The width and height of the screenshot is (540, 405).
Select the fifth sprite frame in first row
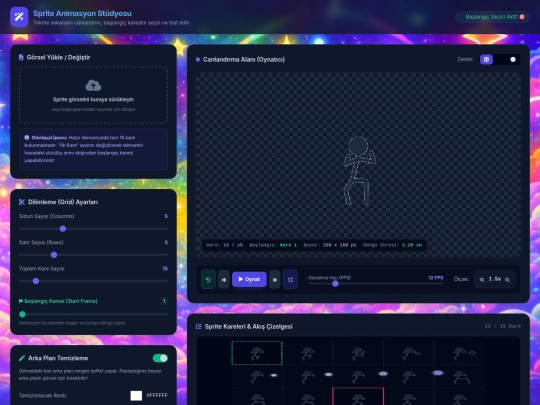pos(459,353)
